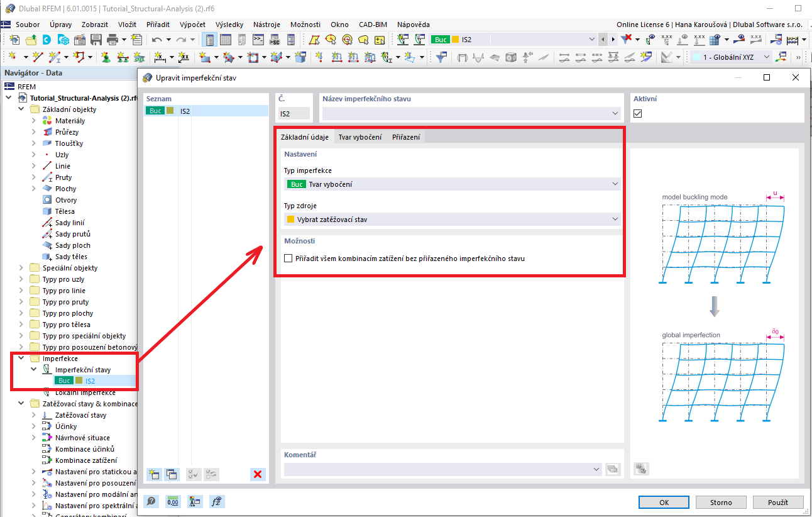The image size is (812, 517).
Task: Undo the last action in the toolbar
Action: pos(156,40)
